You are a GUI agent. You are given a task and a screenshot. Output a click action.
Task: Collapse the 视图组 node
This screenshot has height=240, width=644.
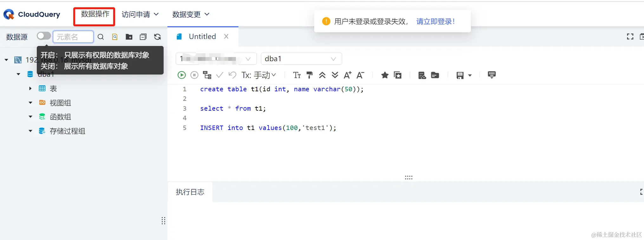30,103
